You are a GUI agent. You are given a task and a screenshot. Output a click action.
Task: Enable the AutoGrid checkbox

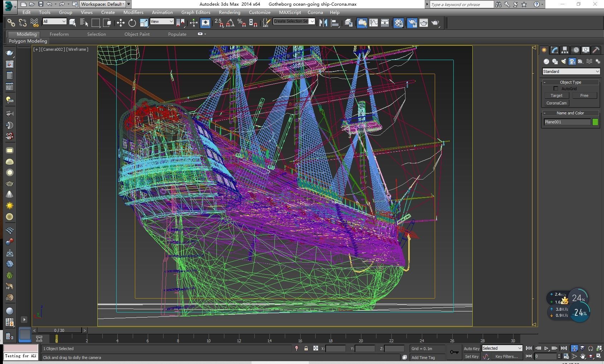[x=556, y=89]
